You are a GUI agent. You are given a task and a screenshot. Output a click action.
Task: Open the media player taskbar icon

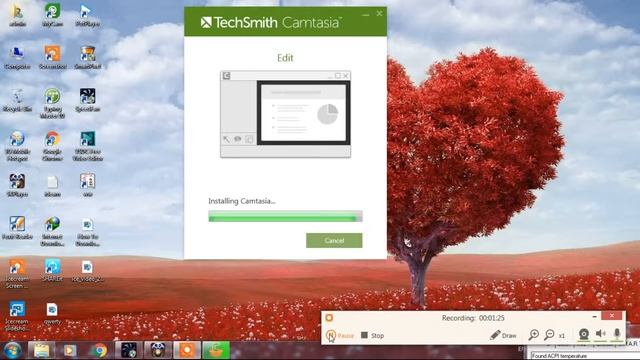(x=70, y=350)
